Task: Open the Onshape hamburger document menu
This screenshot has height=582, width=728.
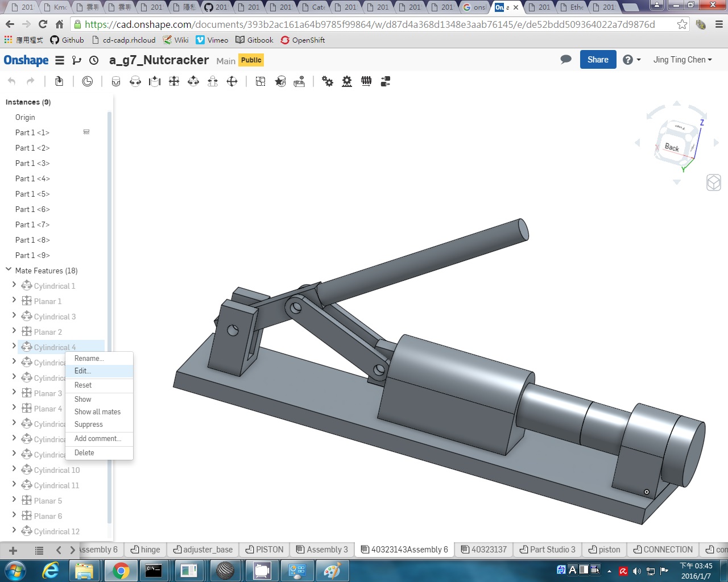Action: coord(60,60)
